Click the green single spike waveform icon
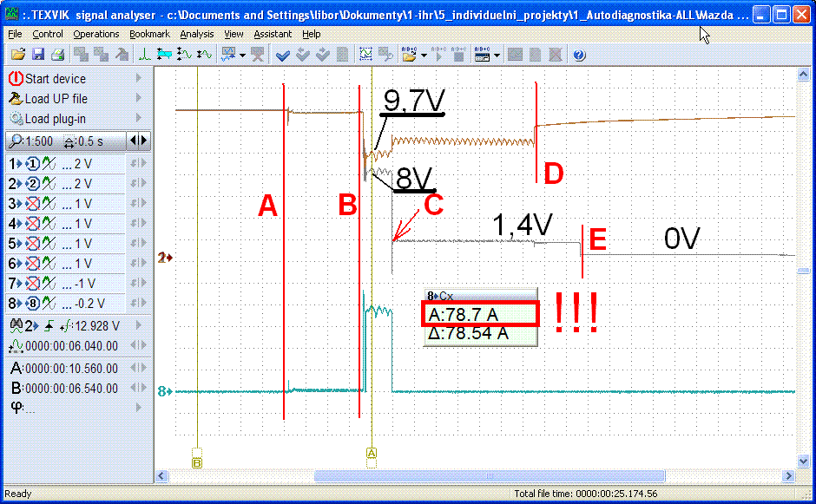The width and height of the screenshot is (816, 504). [144, 55]
